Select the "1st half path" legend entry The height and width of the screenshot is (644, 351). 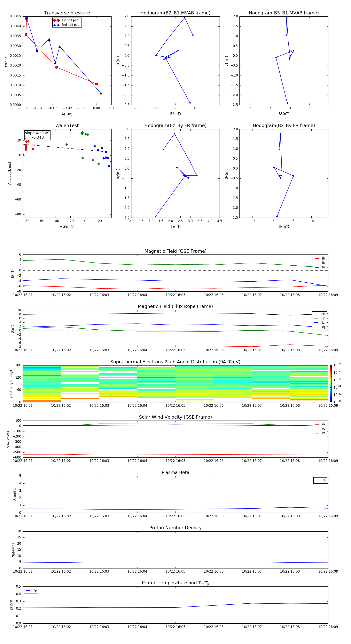click(x=67, y=20)
